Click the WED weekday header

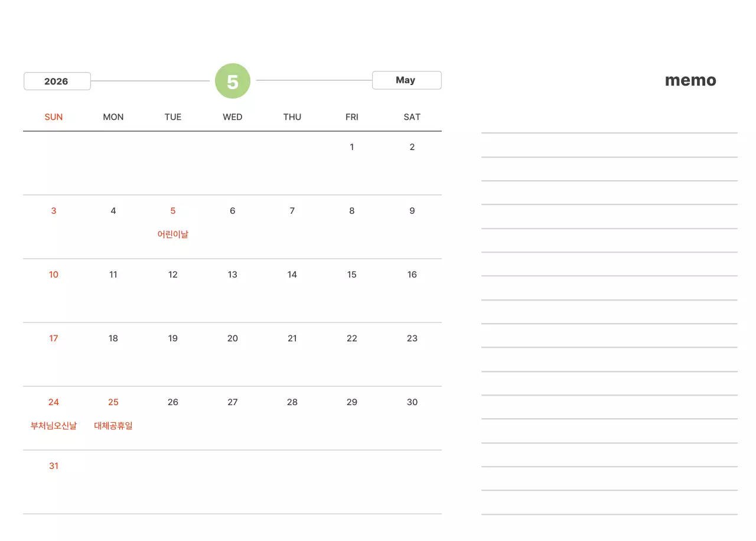(x=233, y=117)
